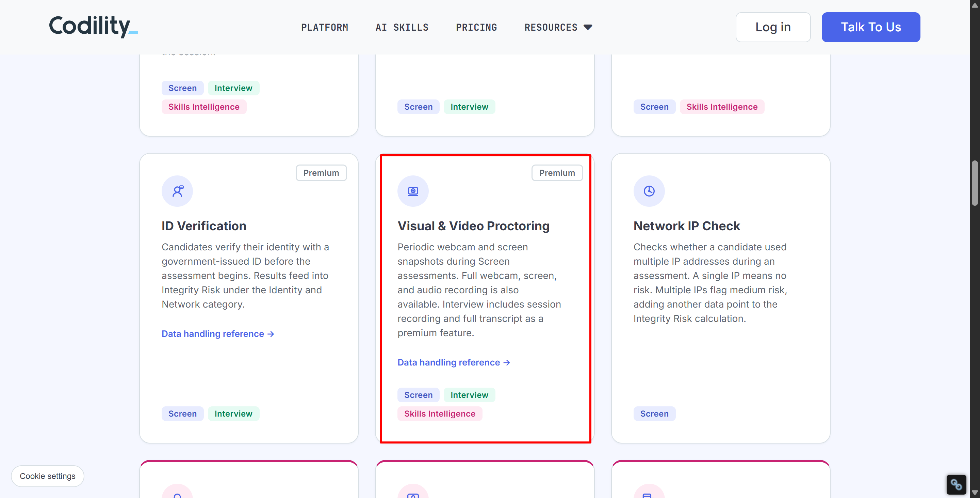Open the chain link widget icon
The height and width of the screenshot is (498, 980).
[x=956, y=484]
